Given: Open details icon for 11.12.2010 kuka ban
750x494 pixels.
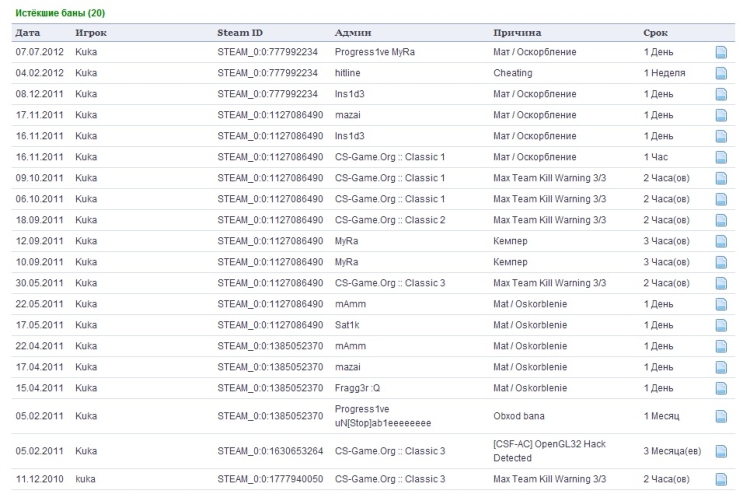Looking at the screenshot, I should pyautogui.click(x=721, y=479).
